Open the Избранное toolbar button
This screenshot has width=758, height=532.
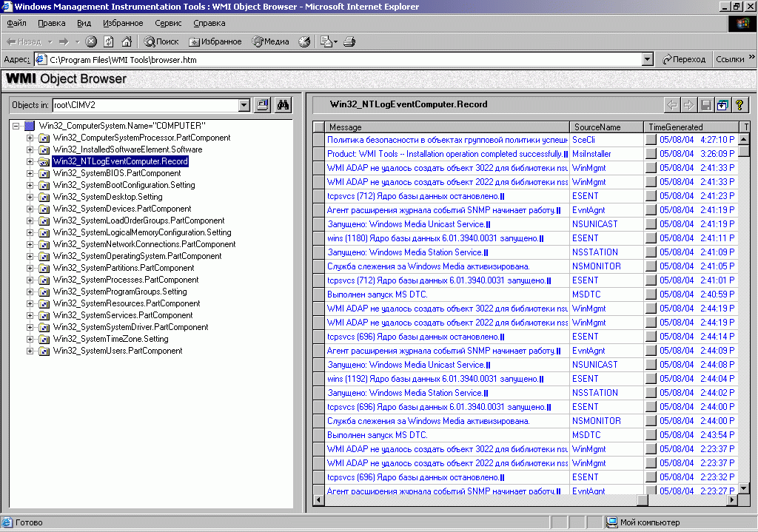[215, 41]
